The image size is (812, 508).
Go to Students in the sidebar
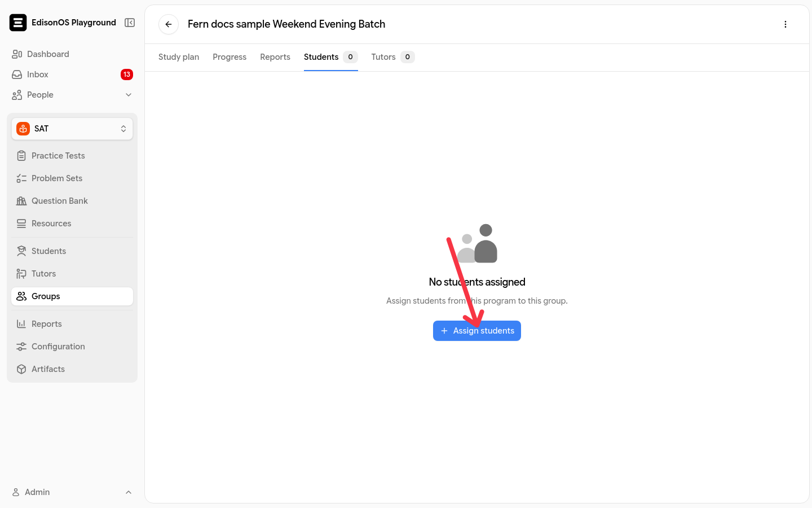[x=72, y=251]
